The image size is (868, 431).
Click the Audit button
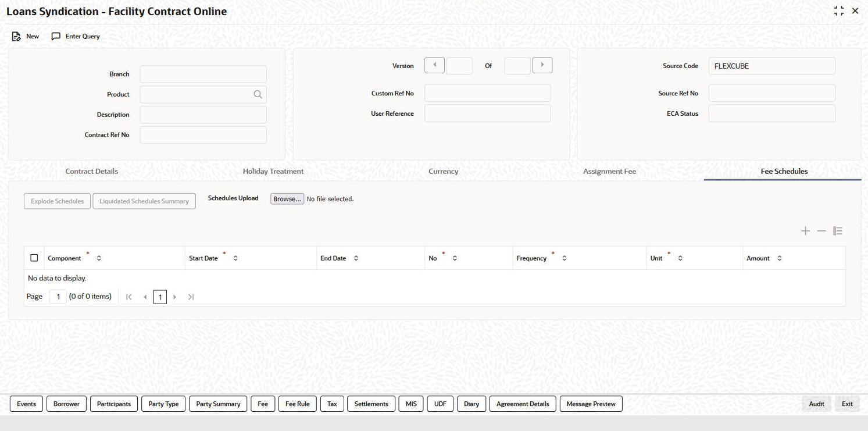click(816, 404)
